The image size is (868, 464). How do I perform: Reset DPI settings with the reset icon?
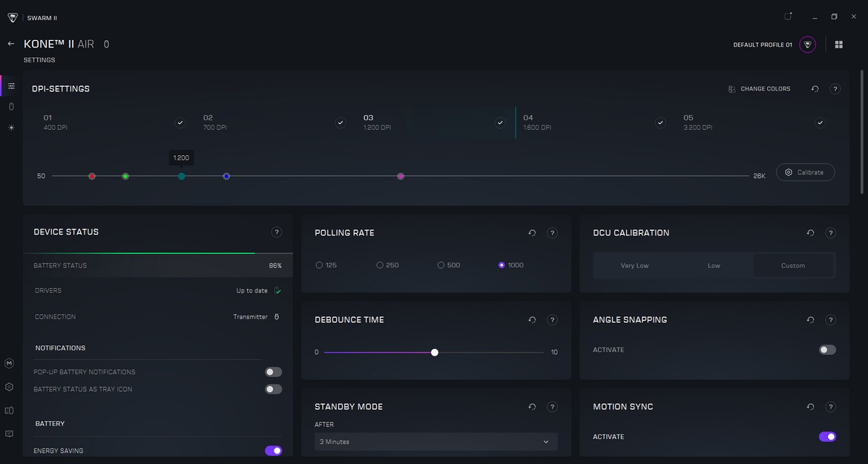pos(815,89)
